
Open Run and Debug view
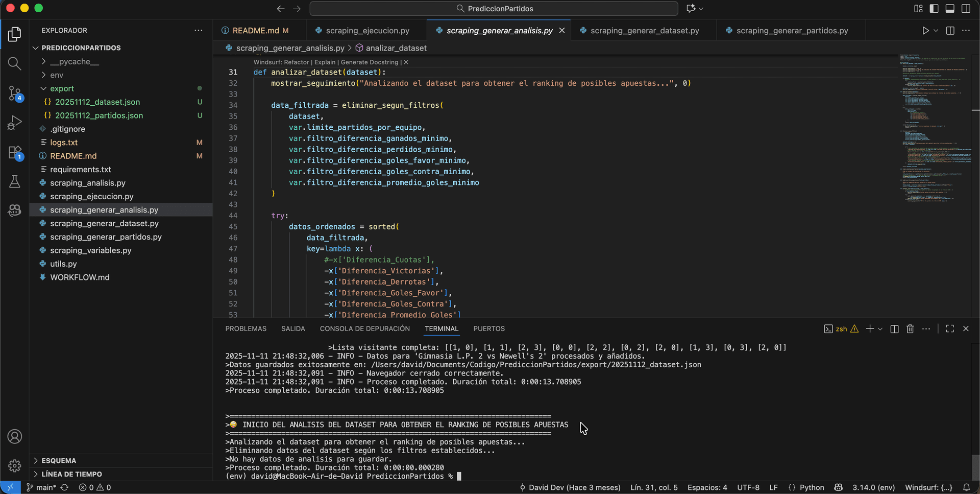click(14, 123)
